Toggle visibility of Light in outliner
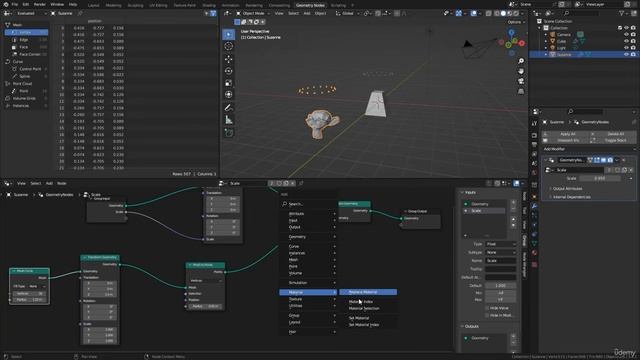Screen dimensions: 640x360 click(x=626, y=48)
